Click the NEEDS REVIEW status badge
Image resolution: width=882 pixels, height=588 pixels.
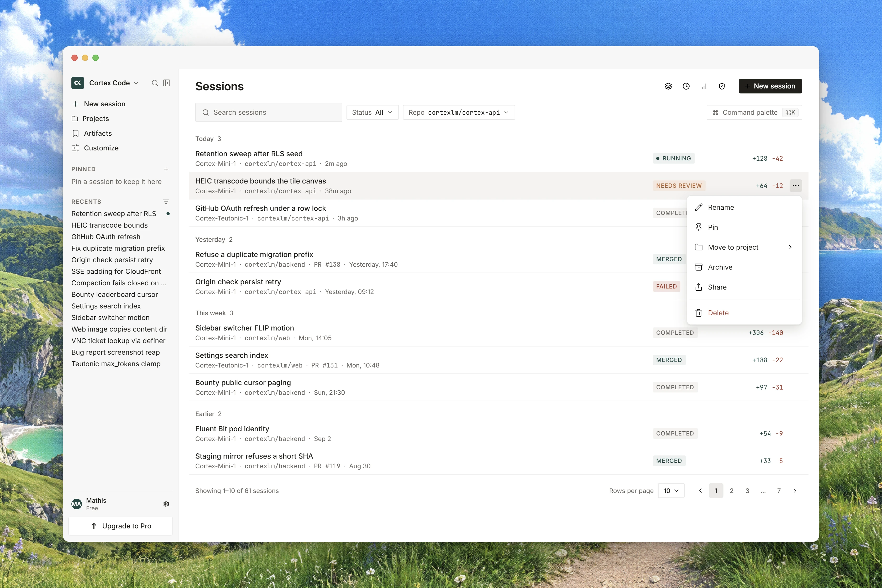tap(679, 186)
